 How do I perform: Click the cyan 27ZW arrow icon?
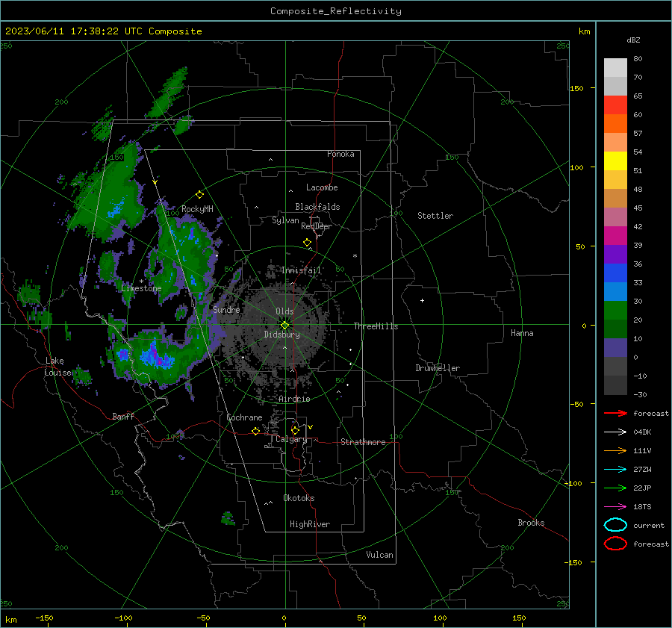click(x=615, y=470)
